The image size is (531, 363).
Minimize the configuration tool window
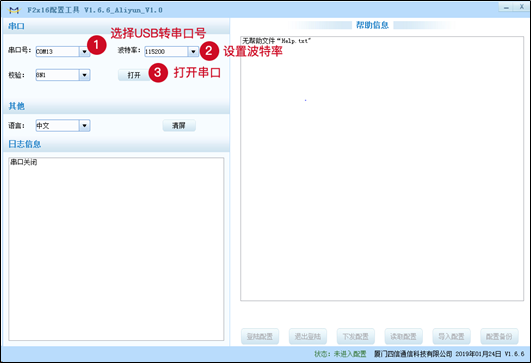(506, 7)
